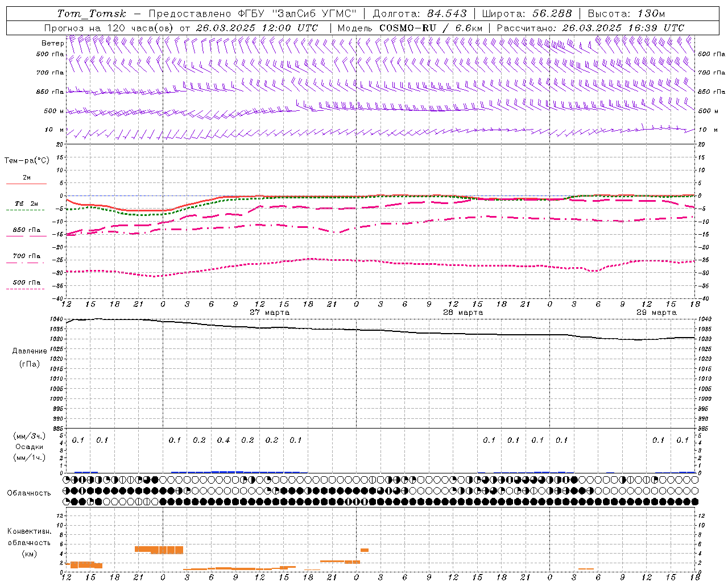Select the Долгота: 84.543 header value
The width and height of the screenshot is (728, 582).
coord(420,14)
